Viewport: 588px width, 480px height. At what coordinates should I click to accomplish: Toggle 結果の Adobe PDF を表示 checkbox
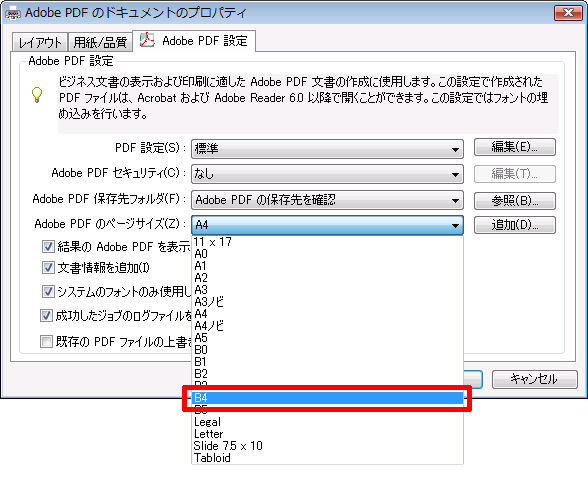pyautogui.click(x=48, y=247)
